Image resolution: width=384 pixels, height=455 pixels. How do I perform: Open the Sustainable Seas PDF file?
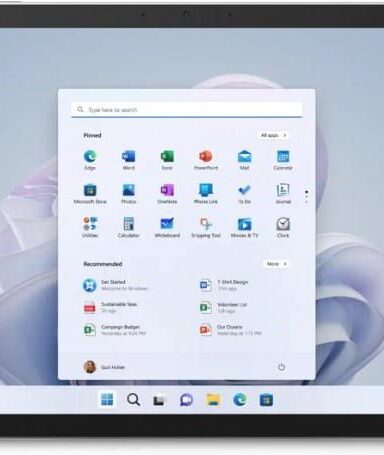pos(110,307)
